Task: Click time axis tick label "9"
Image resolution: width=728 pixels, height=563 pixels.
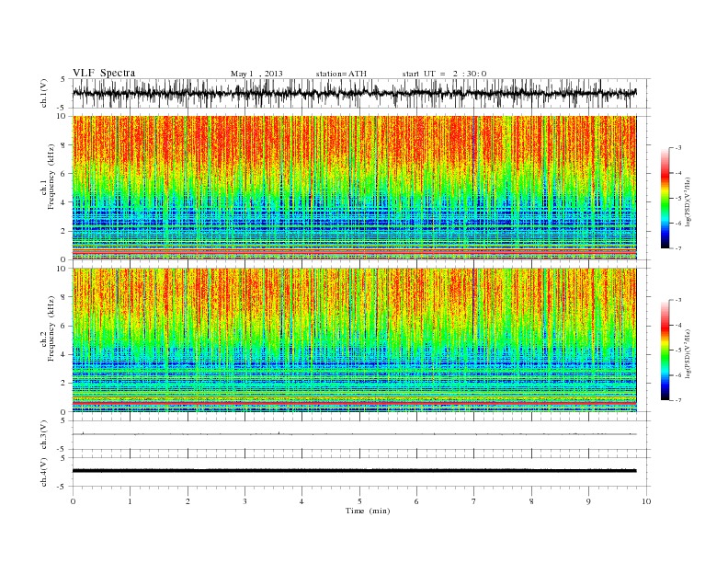Action: point(588,501)
